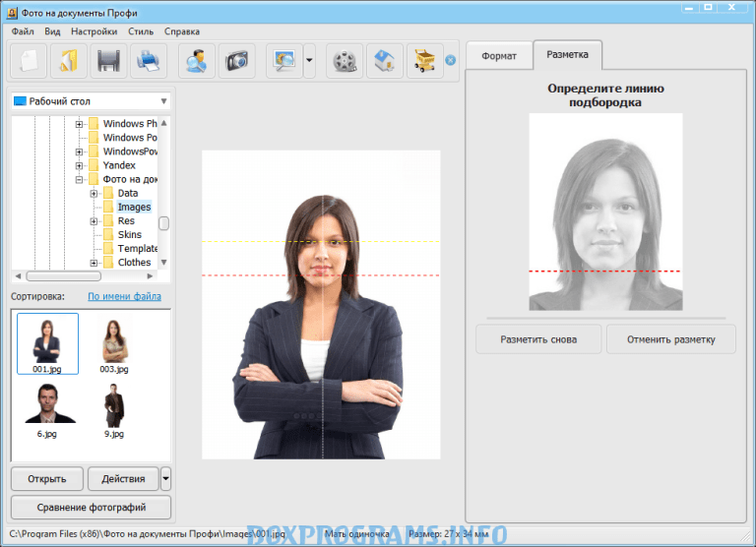Click the shopping cart icon

(424, 61)
